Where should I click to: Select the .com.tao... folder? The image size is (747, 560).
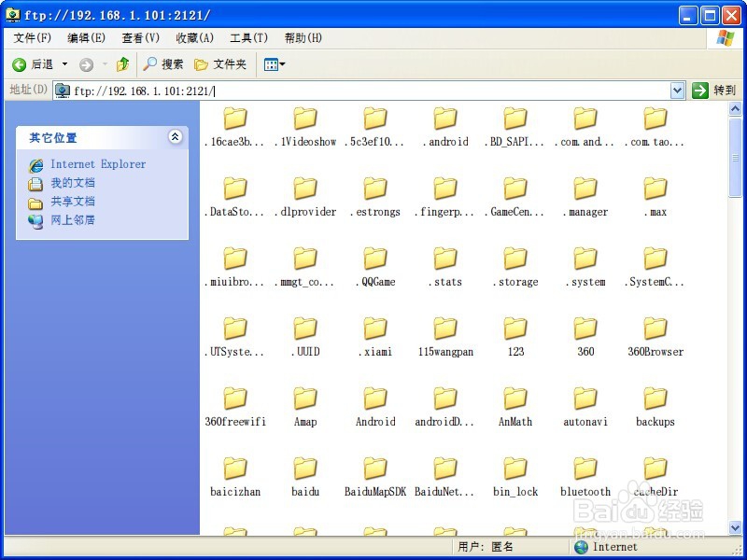(655, 127)
